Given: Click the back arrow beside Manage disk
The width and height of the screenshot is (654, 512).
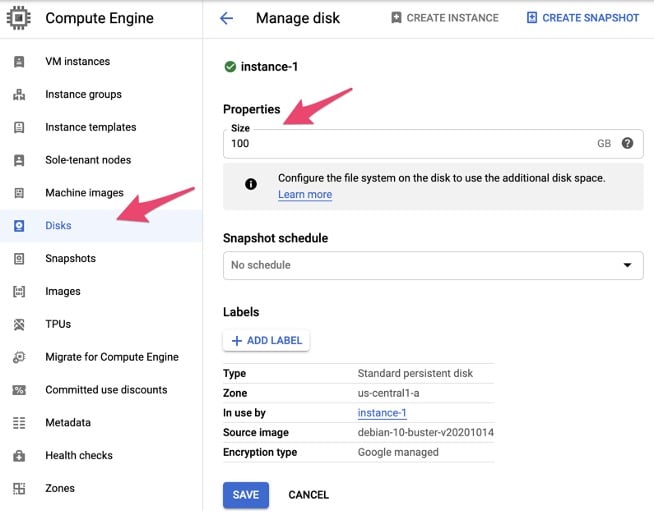Looking at the screenshot, I should click(226, 18).
